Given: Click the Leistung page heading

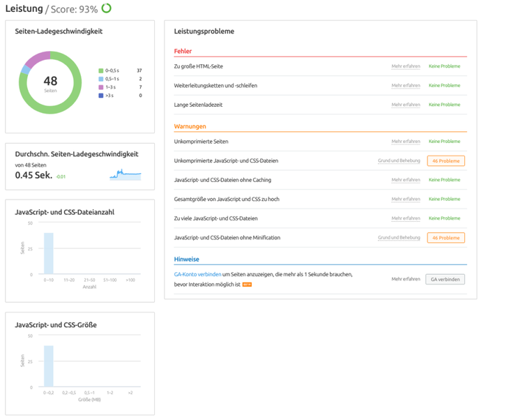Looking at the screenshot, I should (x=24, y=8).
